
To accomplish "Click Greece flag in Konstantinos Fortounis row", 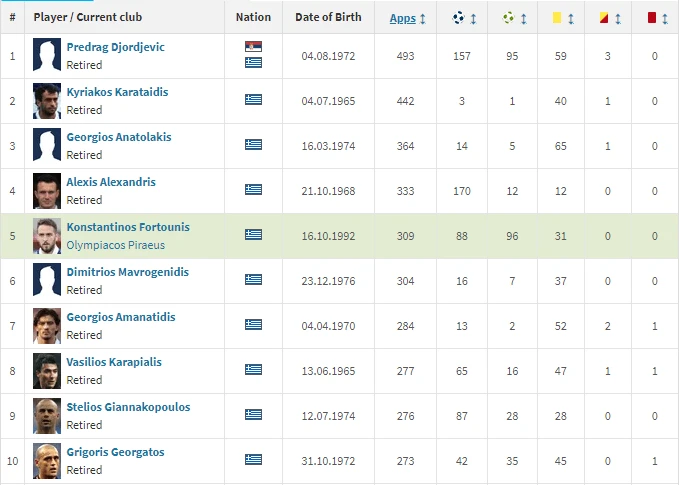I will [x=253, y=234].
